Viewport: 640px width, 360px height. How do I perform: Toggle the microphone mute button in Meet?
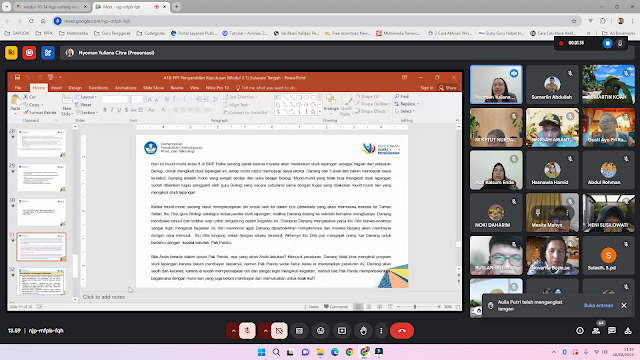pyautogui.click(x=247, y=331)
